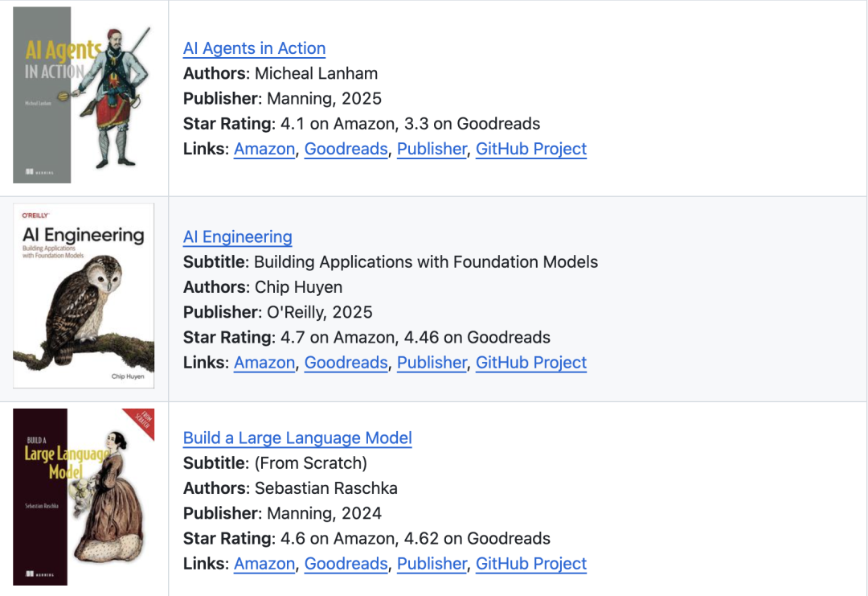This screenshot has width=868, height=596.
Task: Click the AI Agents in Action book cover
Action: coord(81,95)
